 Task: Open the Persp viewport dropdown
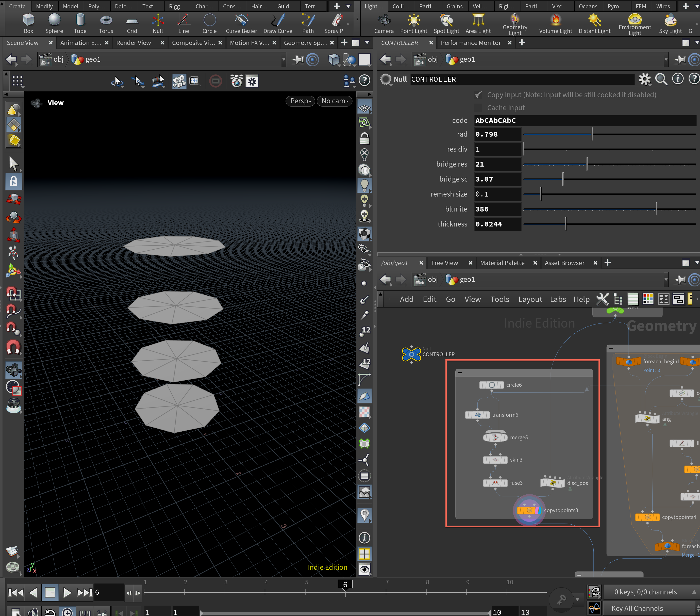click(300, 101)
